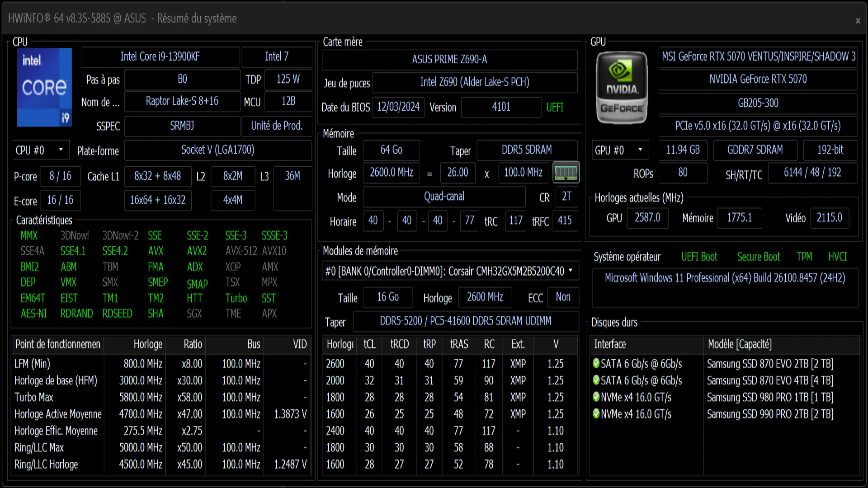Click the 125 W TDP value
868x488 pixels.
[x=288, y=79]
